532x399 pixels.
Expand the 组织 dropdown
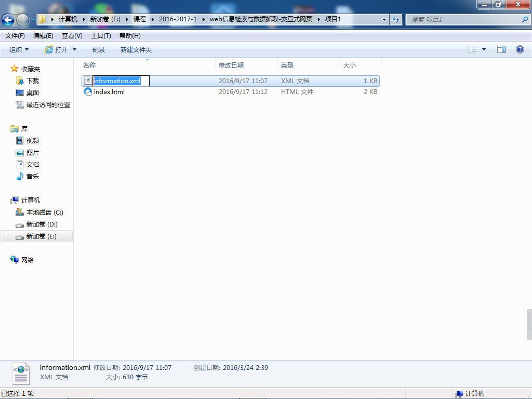click(x=19, y=49)
